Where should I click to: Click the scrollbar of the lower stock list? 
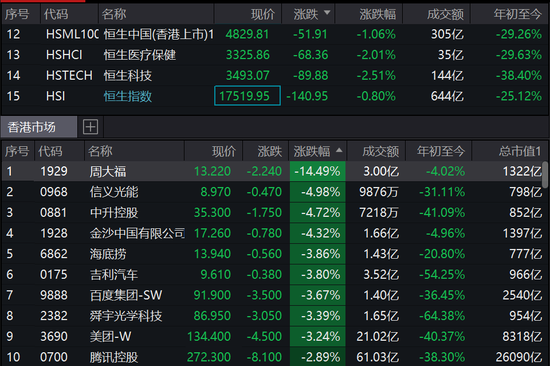pos(545,174)
